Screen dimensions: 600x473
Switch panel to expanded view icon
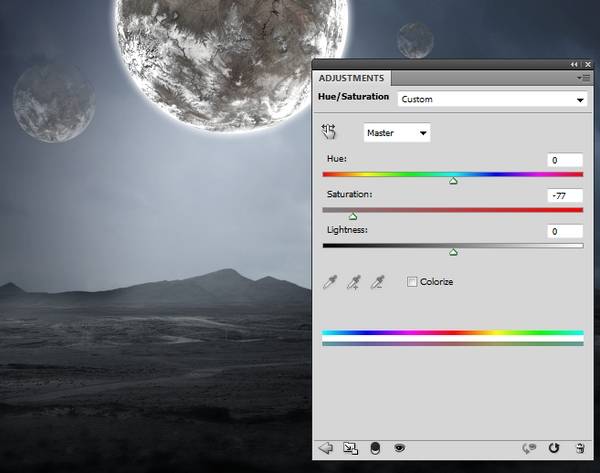(x=350, y=449)
